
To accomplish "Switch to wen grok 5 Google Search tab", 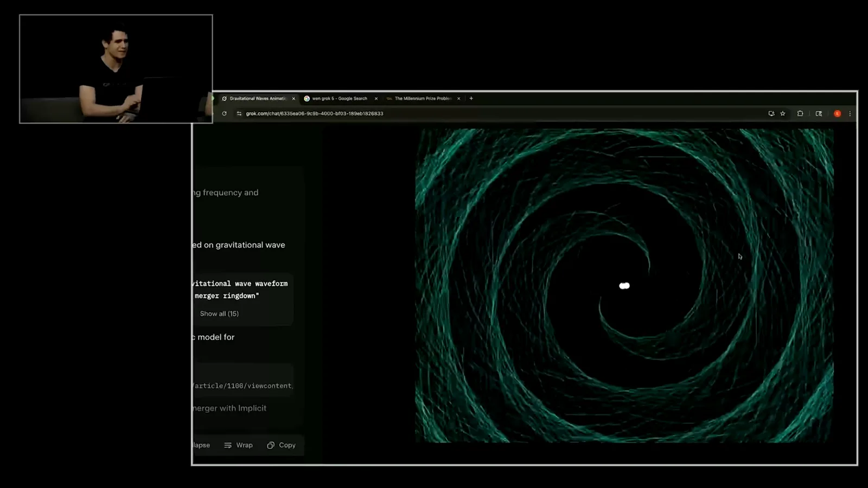I will (340, 99).
